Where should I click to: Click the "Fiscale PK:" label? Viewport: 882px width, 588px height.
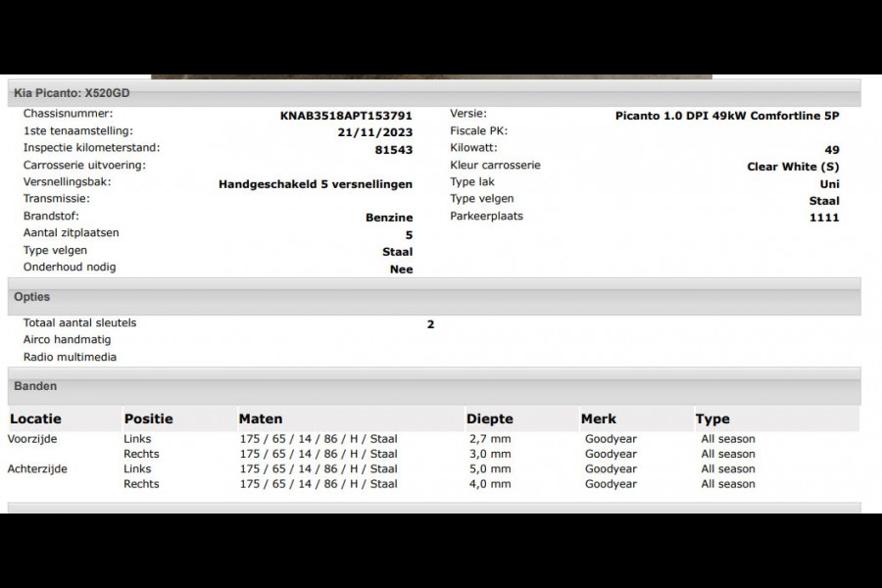pos(478,130)
